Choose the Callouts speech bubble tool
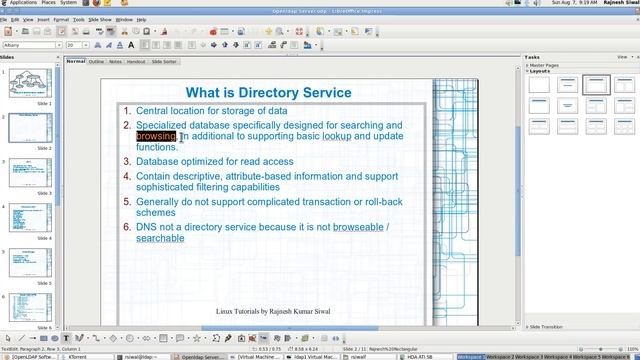Screen dimensions: 640x360 click(180, 338)
